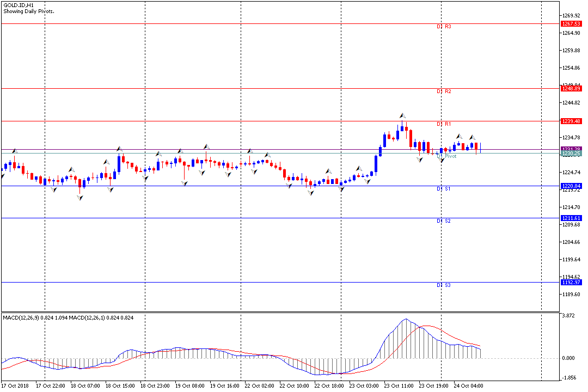Click the 1269.92 price axis value
Image resolution: width=588 pixels, height=392 pixels.
tap(571, 16)
